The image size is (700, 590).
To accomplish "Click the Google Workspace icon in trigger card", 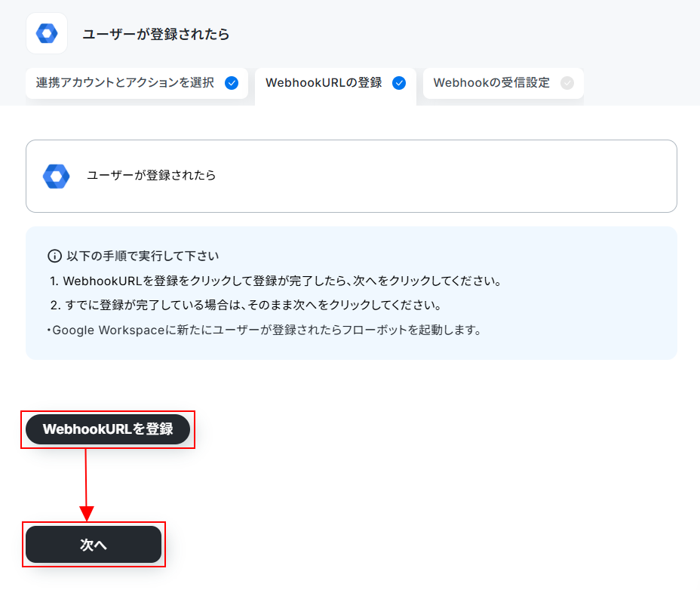I will coord(57,176).
